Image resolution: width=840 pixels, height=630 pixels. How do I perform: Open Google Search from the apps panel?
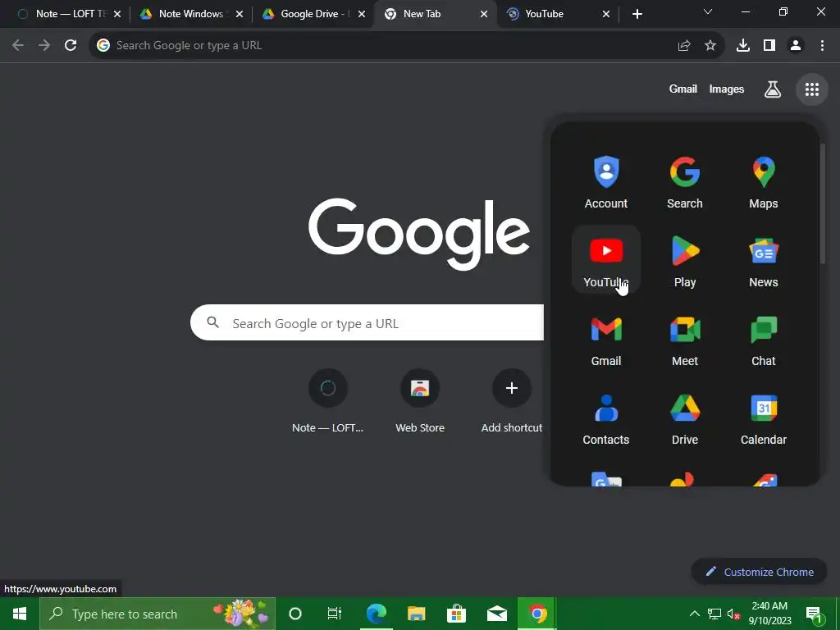click(685, 182)
